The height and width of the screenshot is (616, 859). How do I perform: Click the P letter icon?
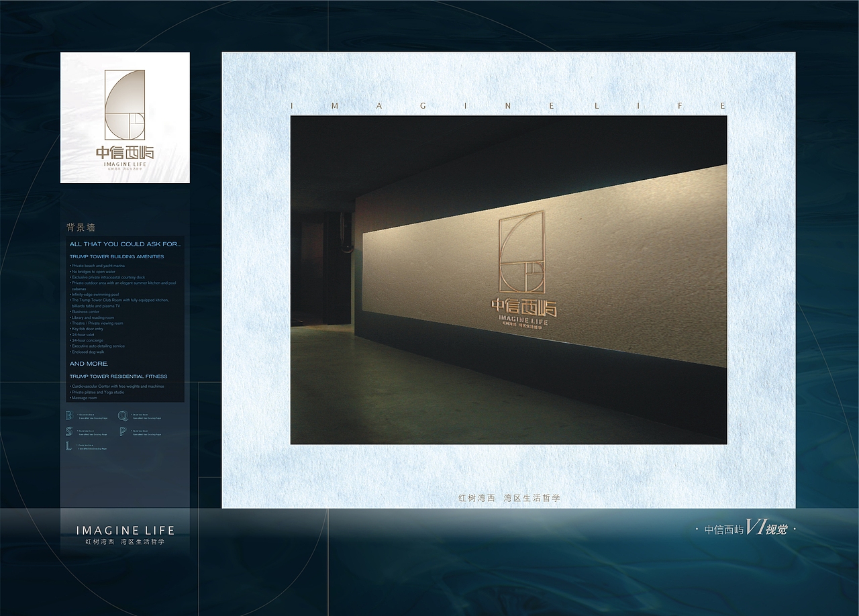(122, 431)
